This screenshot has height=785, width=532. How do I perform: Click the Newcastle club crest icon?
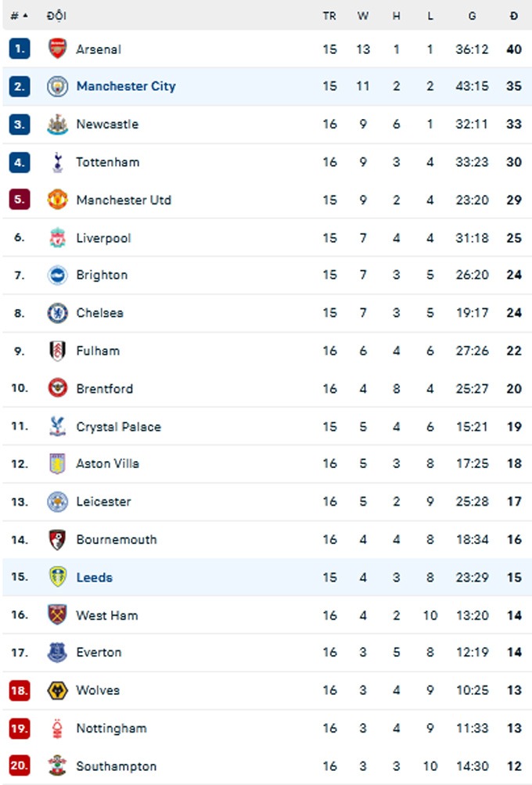[x=57, y=124]
